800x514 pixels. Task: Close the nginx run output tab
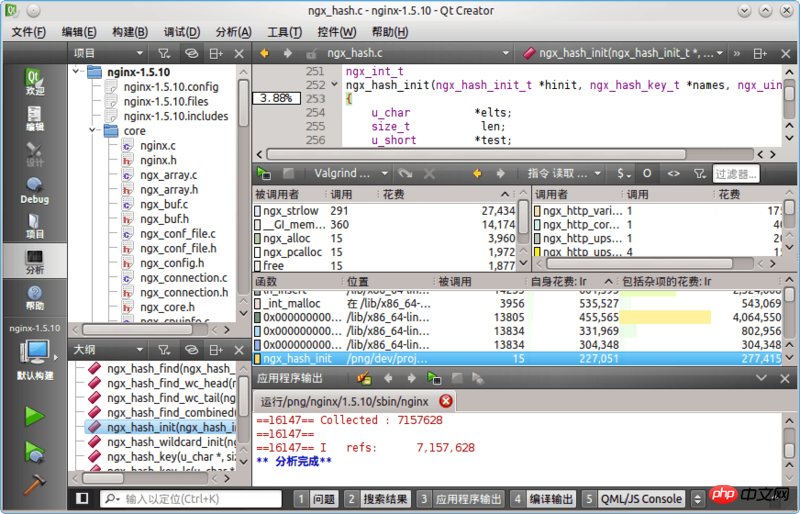446,401
